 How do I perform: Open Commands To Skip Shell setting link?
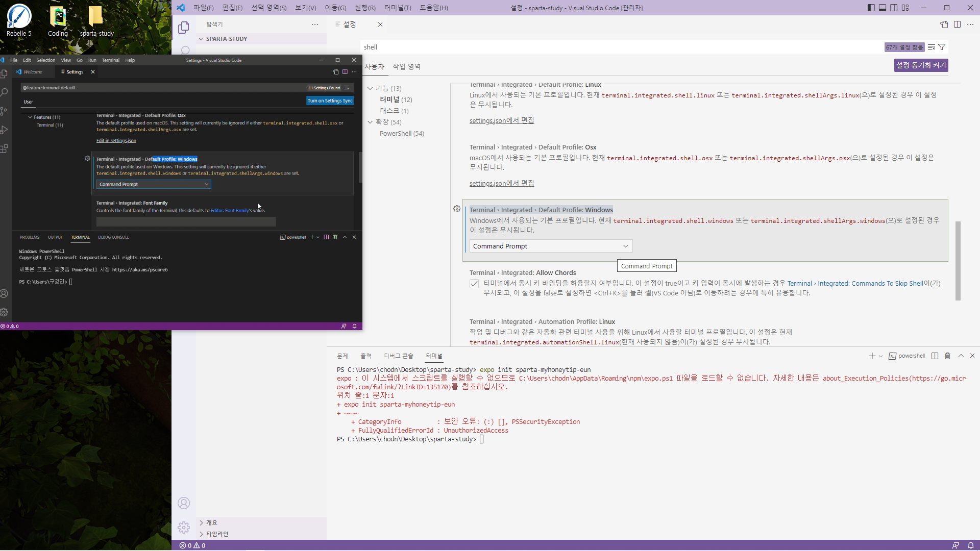(855, 284)
